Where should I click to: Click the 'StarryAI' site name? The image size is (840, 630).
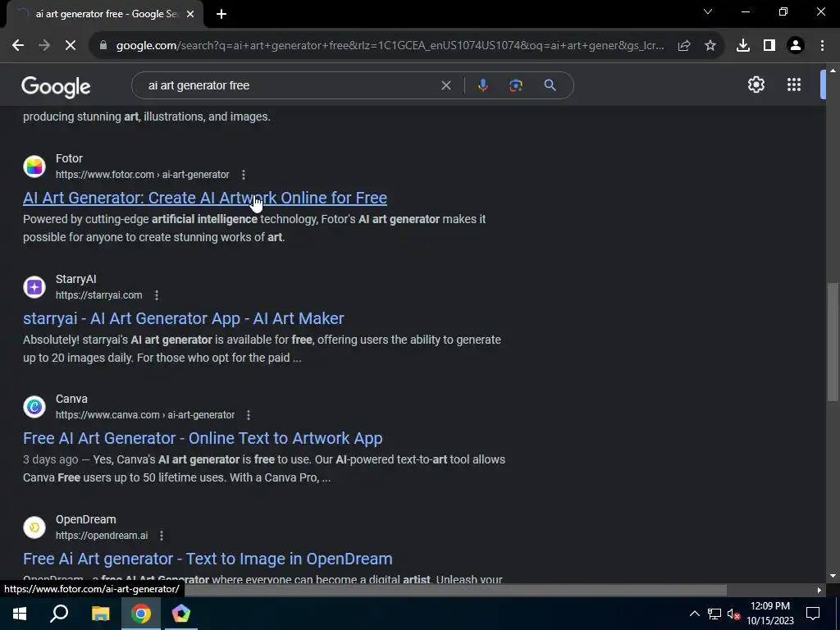pos(76,279)
